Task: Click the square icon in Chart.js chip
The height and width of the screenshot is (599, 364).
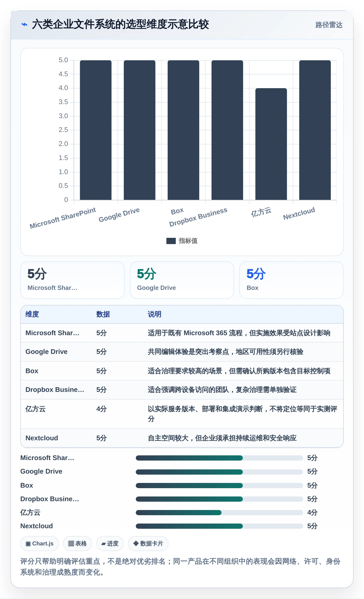Action: tap(28, 544)
